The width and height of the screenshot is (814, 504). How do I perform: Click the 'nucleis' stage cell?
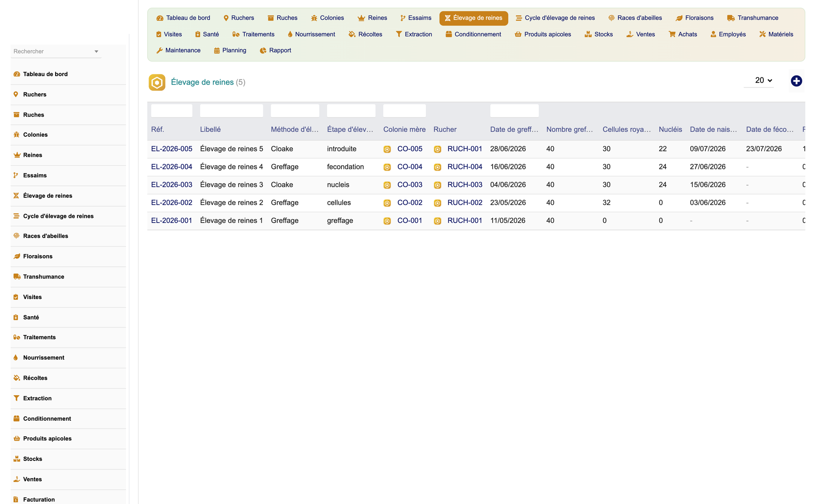tap(338, 185)
